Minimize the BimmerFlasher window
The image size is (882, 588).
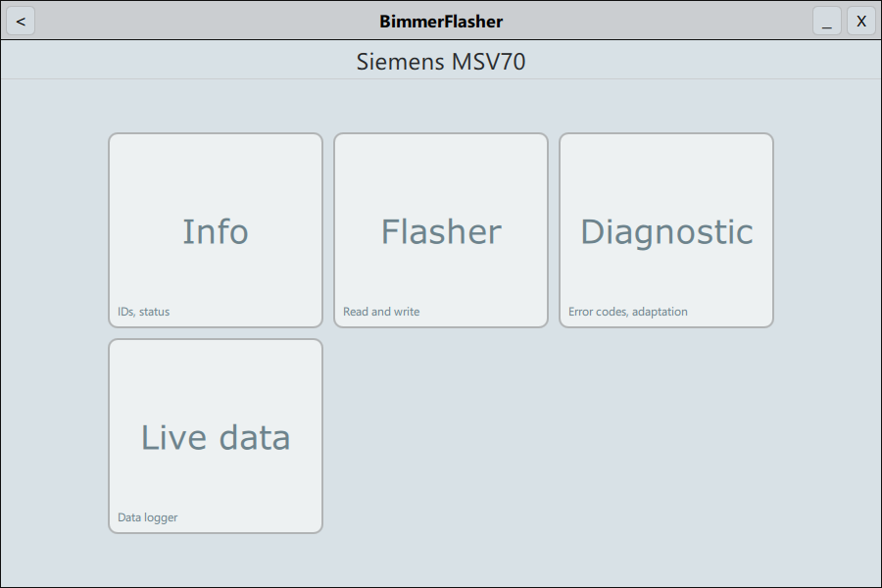826,21
